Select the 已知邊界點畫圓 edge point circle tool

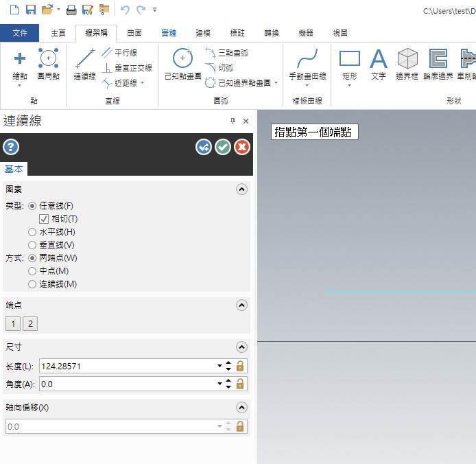[238, 82]
